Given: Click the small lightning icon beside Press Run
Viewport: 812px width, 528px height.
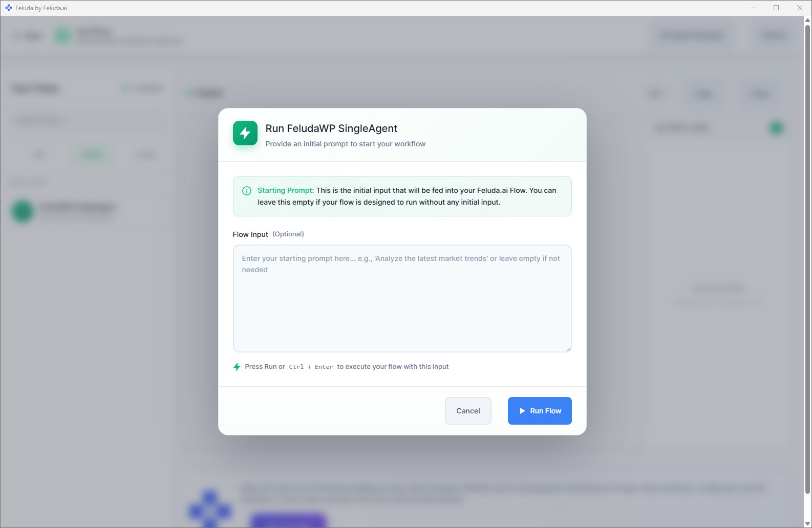Looking at the screenshot, I should point(237,367).
